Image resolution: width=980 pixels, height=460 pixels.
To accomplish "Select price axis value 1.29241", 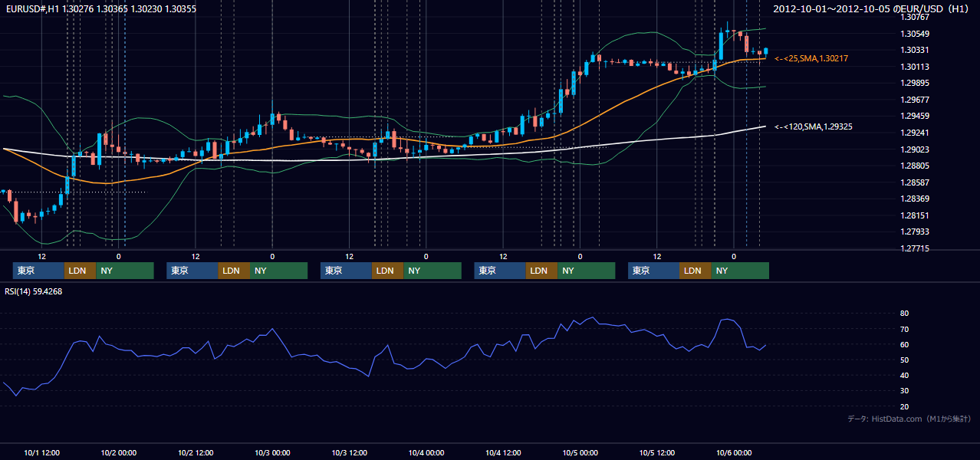I will (915, 133).
